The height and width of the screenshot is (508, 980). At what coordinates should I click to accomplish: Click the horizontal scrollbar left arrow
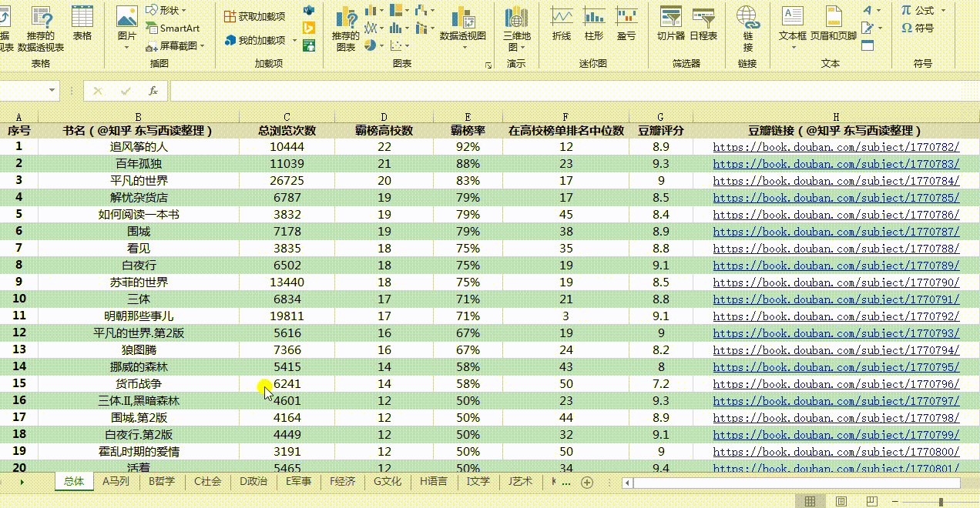coord(628,483)
